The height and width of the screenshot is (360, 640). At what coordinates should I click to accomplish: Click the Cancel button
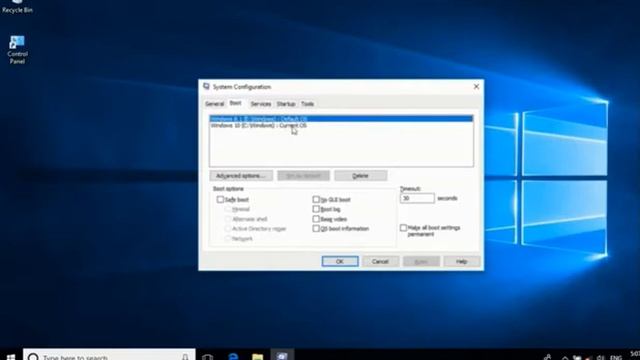380,262
